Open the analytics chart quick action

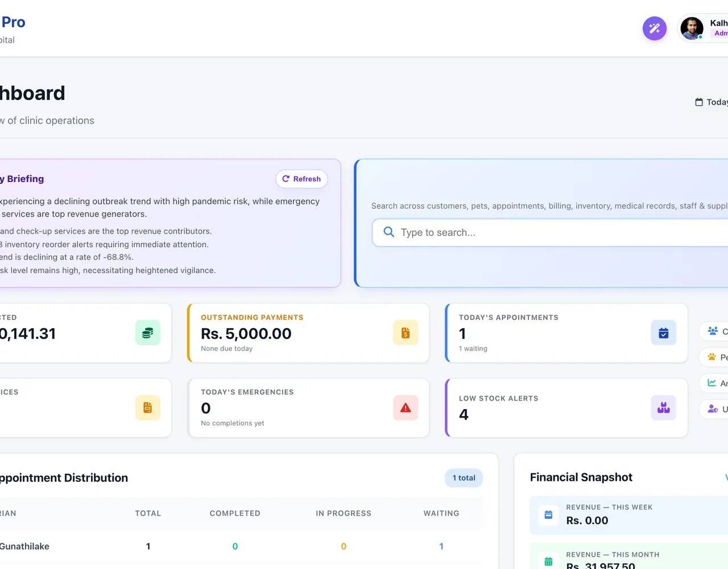[712, 383]
